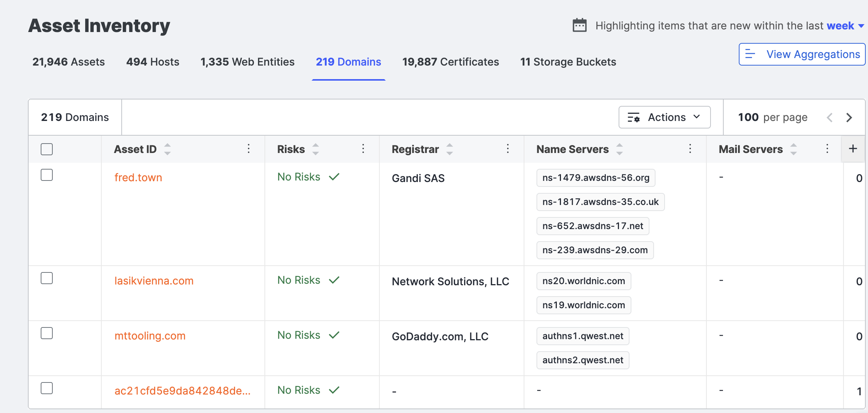This screenshot has height=413, width=868.
Task: Sort table by Registrar arrows
Action: (450, 149)
